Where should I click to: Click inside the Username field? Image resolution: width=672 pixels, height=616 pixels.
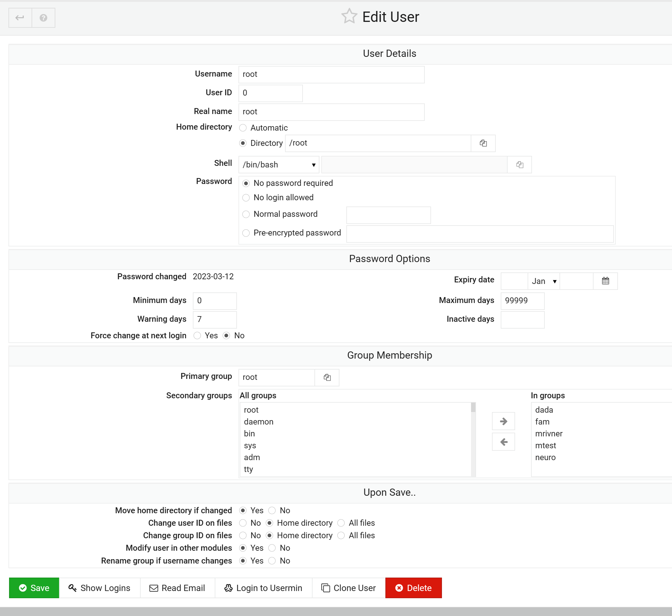click(x=331, y=74)
